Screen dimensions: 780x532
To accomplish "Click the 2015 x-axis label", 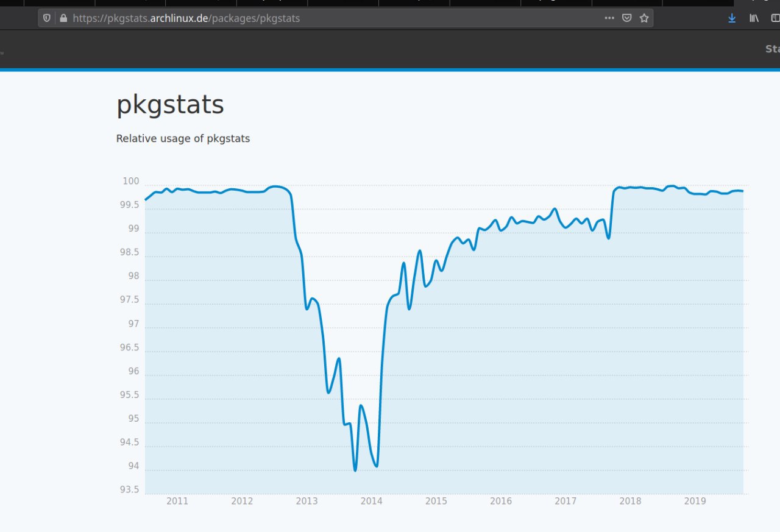I will pos(436,501).
